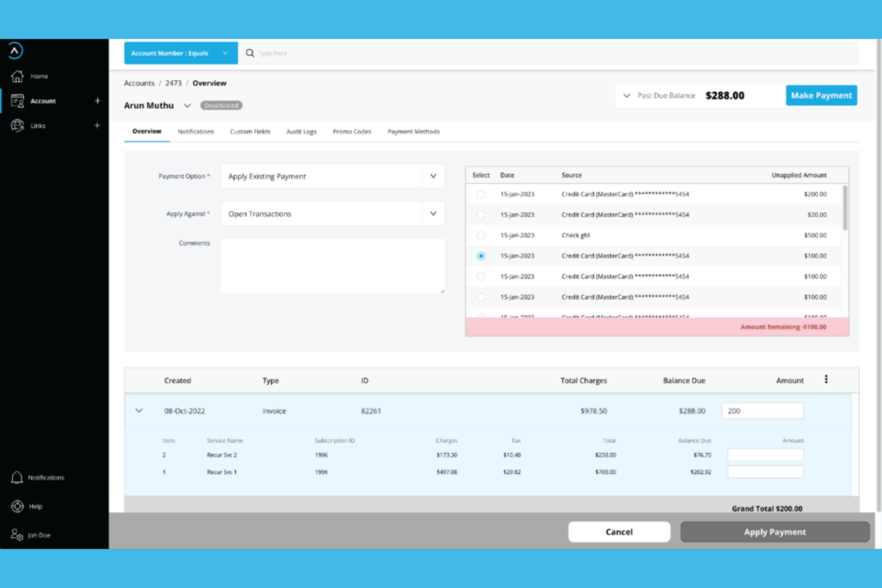Viewport: 882px width, 588px height.
Task: Click the Cancel button
Action: pyautogui.click(x=619, y=532)
